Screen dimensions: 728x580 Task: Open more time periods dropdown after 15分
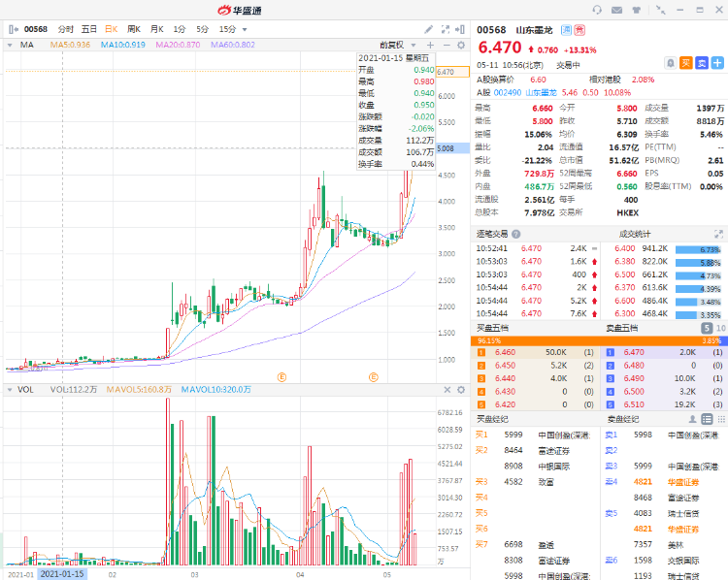(245, 30)
